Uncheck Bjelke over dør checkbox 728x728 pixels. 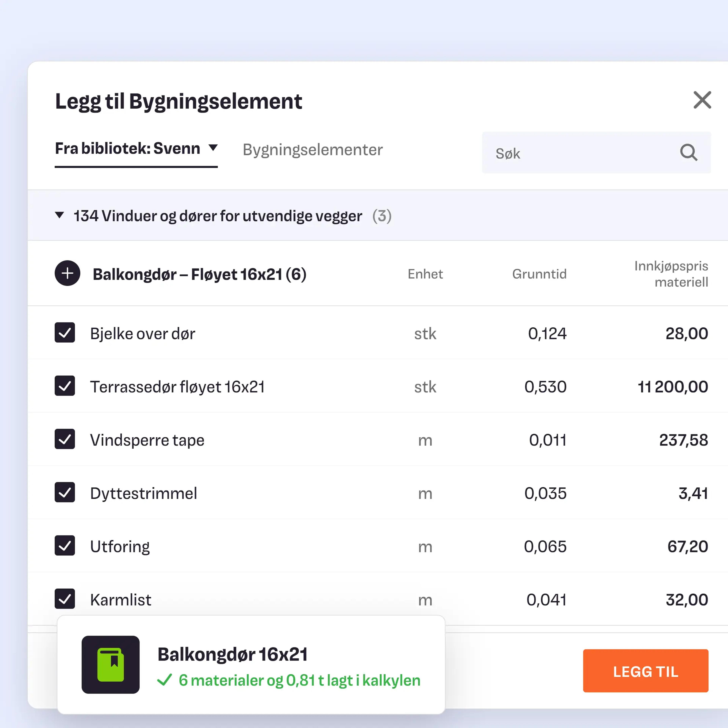point(65,333)
